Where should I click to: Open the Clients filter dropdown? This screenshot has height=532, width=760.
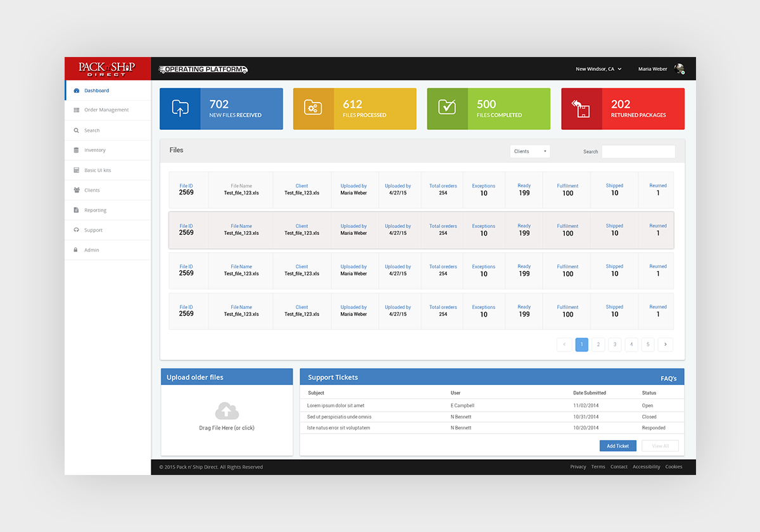point(529,151)
